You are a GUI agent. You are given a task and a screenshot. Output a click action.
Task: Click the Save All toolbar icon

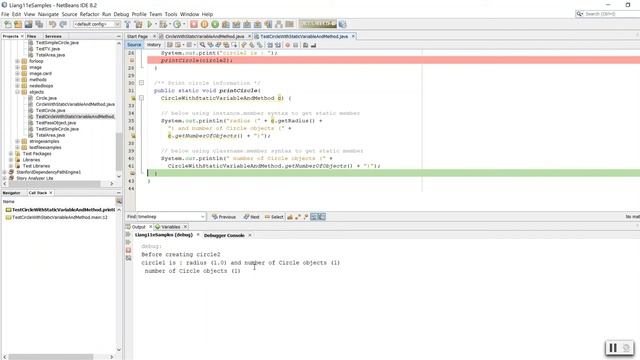[x=39, y=24]
